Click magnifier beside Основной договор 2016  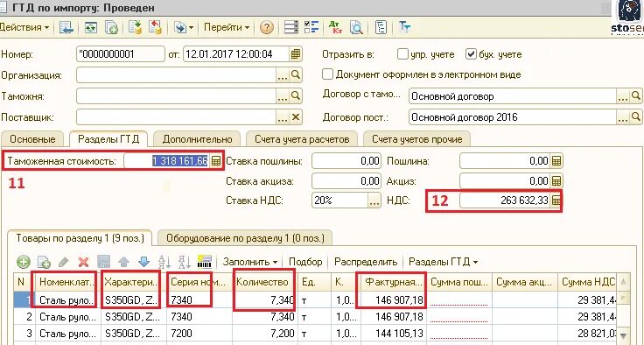pos(636,117)
